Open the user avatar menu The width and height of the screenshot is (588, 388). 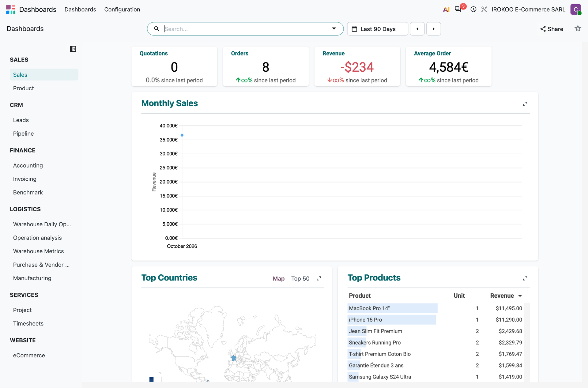[576, 9]
